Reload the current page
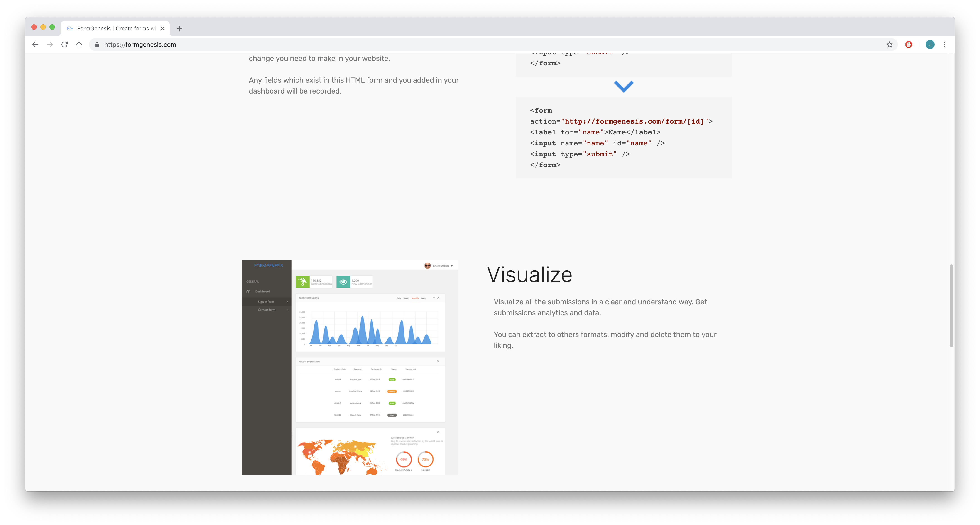Screen dimensions: 980x525 (x=64, y=45)
